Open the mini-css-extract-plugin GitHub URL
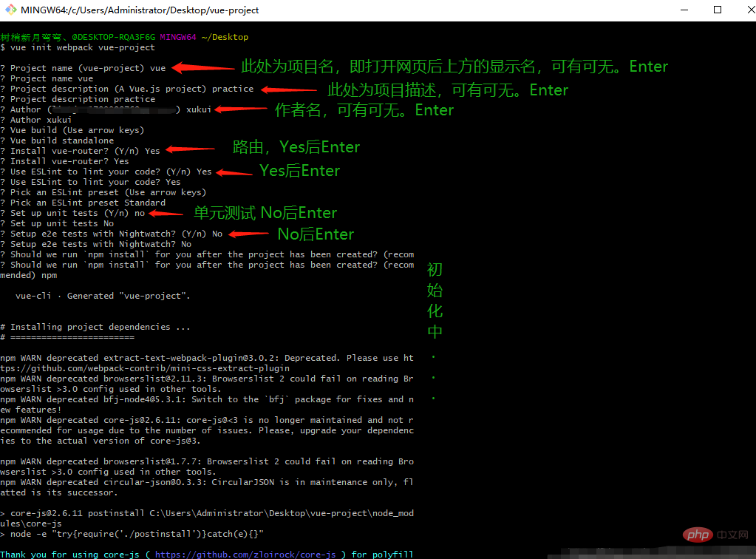Screen dimensions: 756x559 [x=145, y=368]
